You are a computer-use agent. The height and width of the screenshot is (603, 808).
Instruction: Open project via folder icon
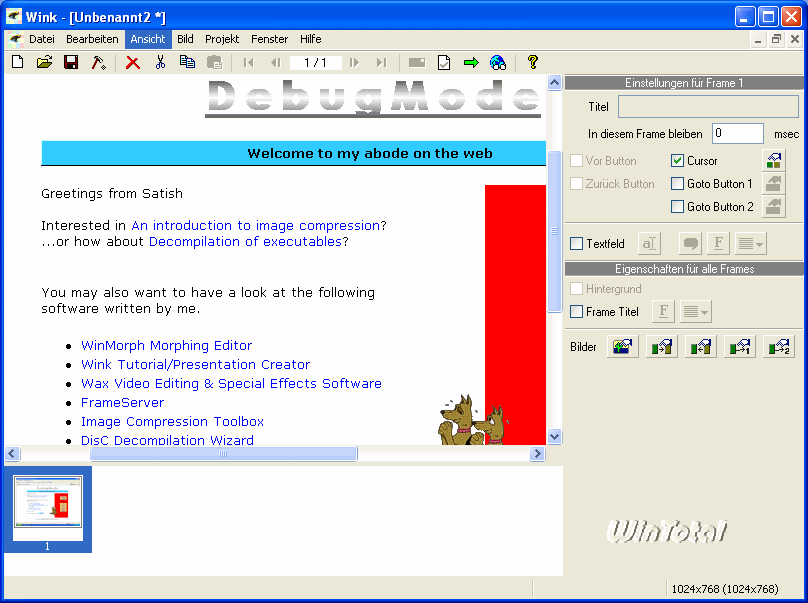coord(44,62)
